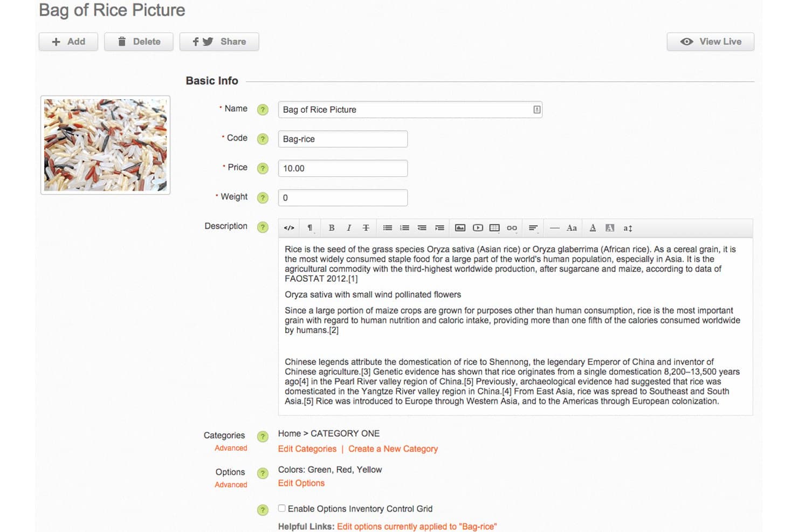Insert an image into the description
Viewport: 798px width, 532px height.
pyautogui.click(x=460, y=228)
